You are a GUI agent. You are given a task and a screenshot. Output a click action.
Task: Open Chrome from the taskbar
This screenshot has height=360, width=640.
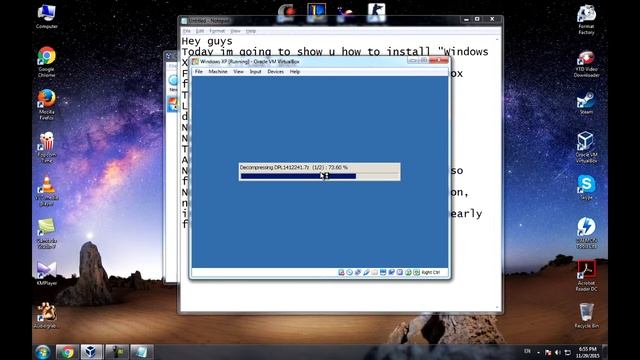tap(67, 352)
